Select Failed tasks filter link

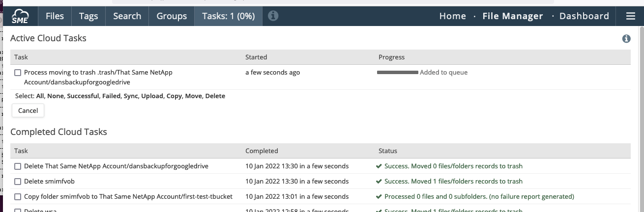[111, 96]
